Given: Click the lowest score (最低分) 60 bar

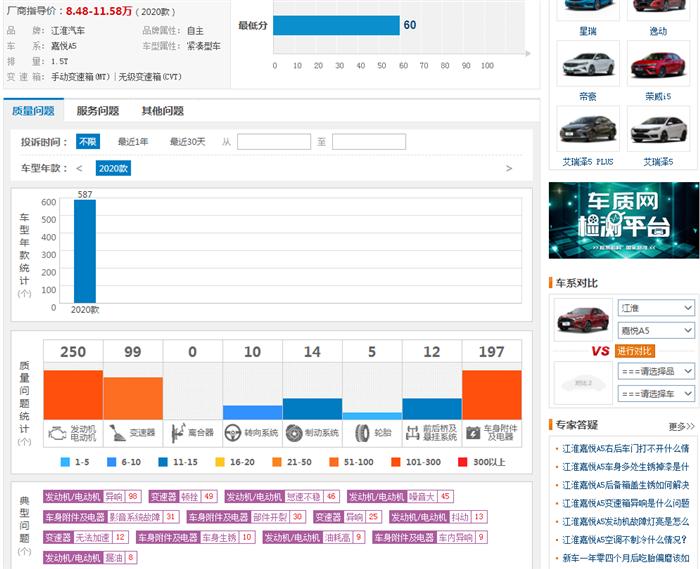Looking at the screenshot, I should coord(336,25).
